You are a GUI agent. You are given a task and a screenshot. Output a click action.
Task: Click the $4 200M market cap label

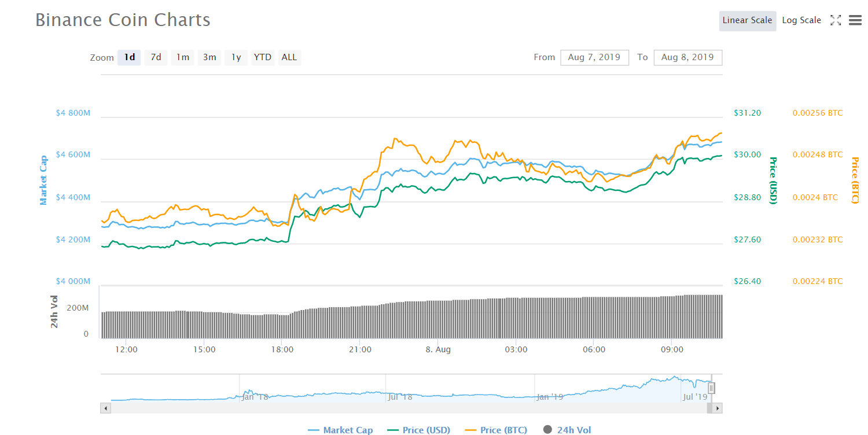(x=73, y=239)
